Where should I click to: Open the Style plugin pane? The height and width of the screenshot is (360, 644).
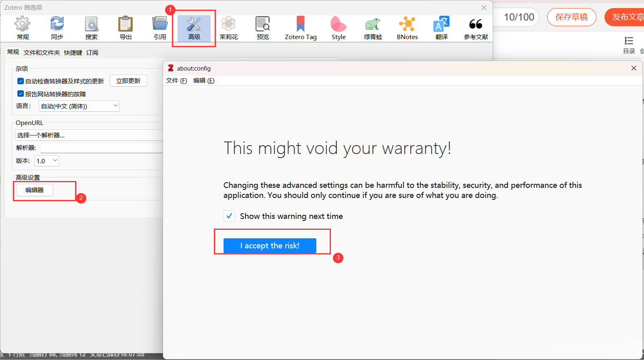tap(339, 28)
